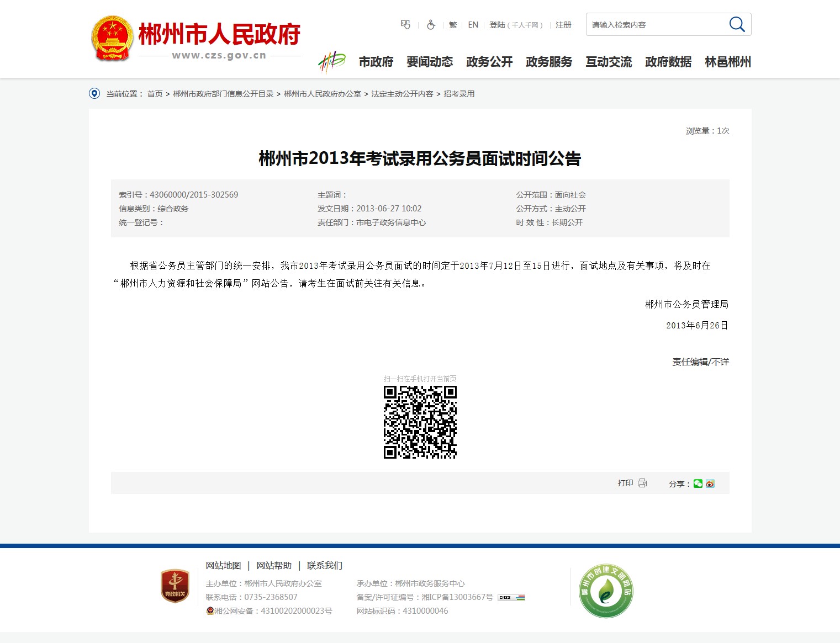Click the magnifying glass search icon

(737, 24)
